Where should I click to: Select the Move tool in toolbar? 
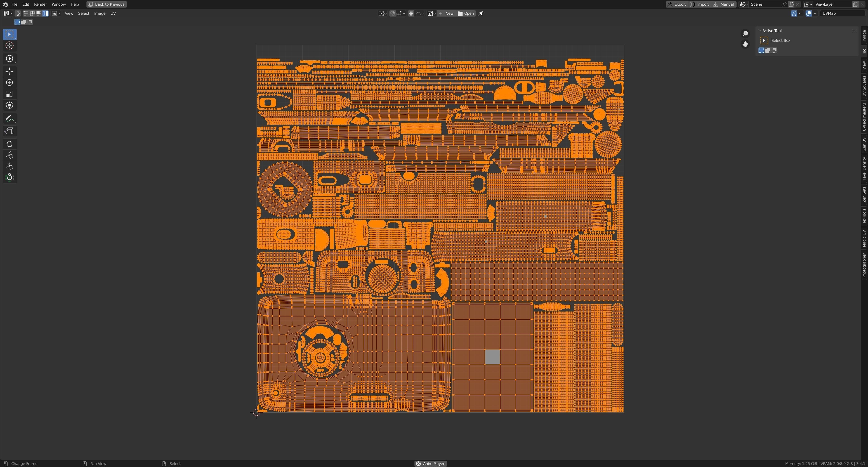[9, 71]
